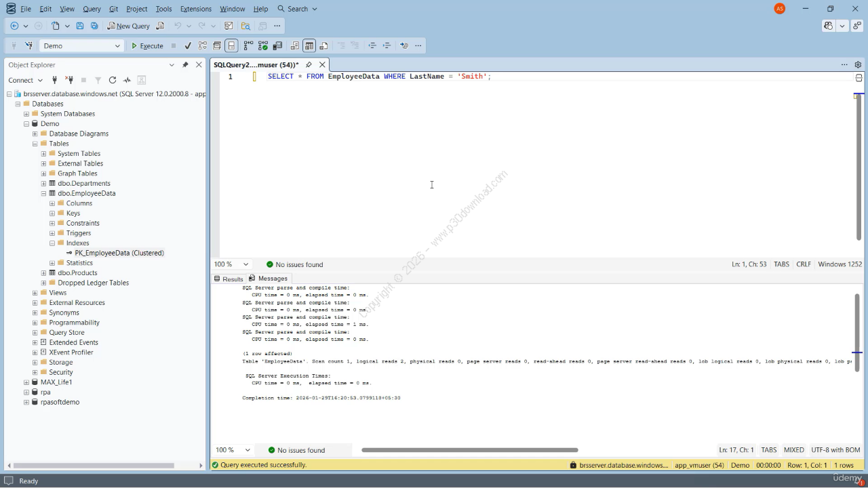This screenshot has width=868, height=488.
Task: Collapse the dbo.EmployeeData table node
Action: 43,193
